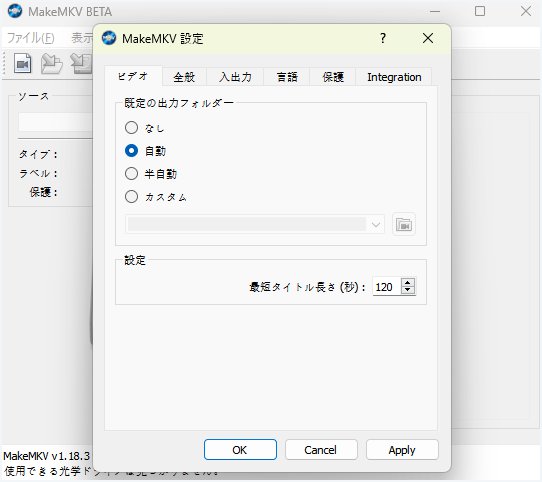Open the output folder path dropdown arrow
This screenshot has height=482, width=542.
[x=376, y=225]
